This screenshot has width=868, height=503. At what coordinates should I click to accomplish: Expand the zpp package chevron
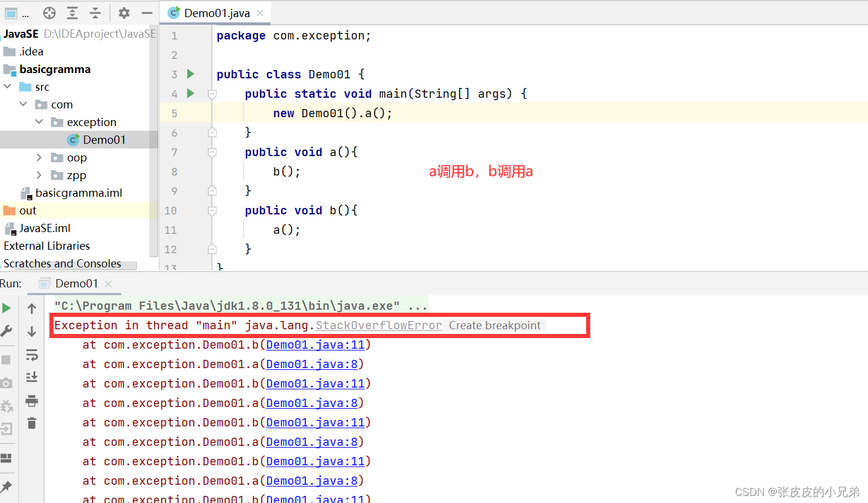click(39, 175)
